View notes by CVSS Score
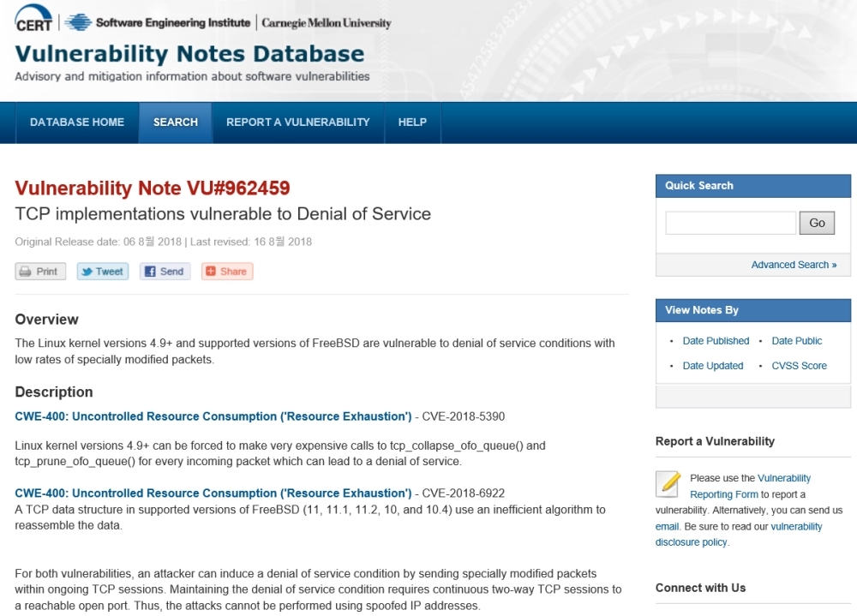Viewport: 857px width, 616px height. [x=799, y=366]
